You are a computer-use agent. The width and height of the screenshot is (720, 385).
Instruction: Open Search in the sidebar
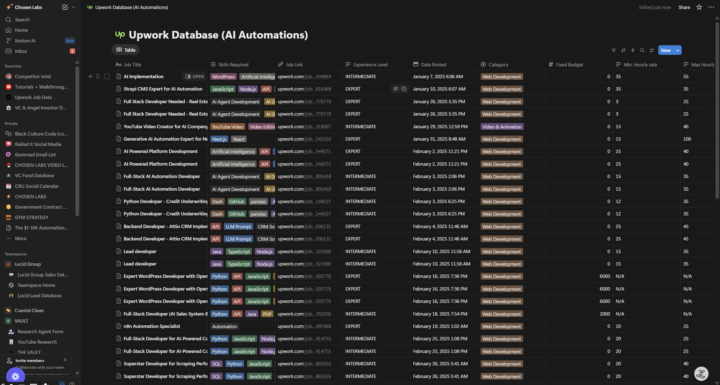pyautogui.click(x=22, y=20)
